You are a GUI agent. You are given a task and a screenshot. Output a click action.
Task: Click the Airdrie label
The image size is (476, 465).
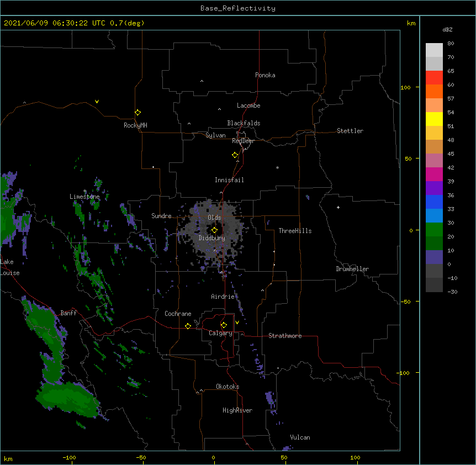pyautogui.click(x=223, y=297)
